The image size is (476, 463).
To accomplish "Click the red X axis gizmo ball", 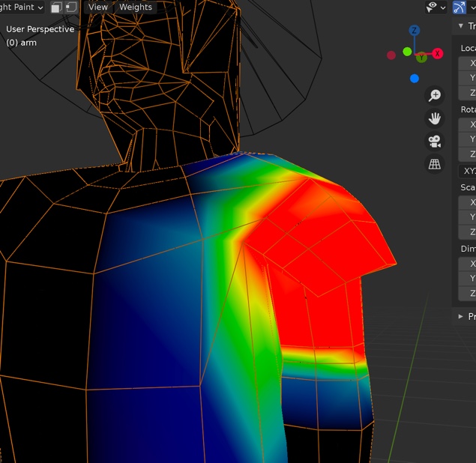I will click(x=438, y=53).
